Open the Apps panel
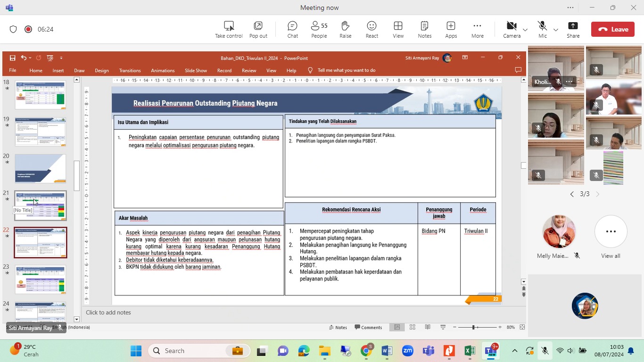This screenshot has height=362, width=644. pos(451,29)
